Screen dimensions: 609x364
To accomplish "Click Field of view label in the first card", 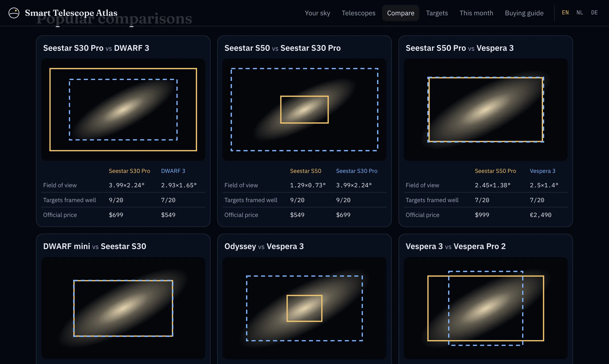I will [60, 185].
